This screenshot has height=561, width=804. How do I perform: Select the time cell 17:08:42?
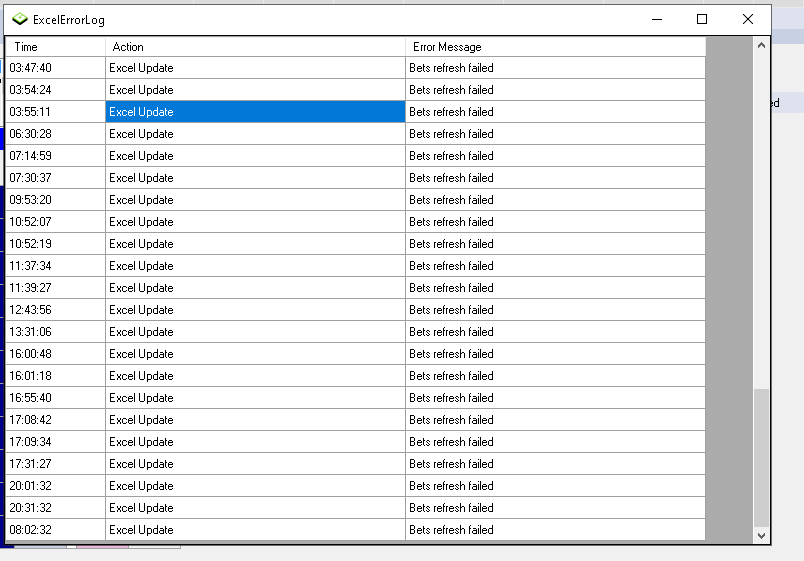coord(55,420)
